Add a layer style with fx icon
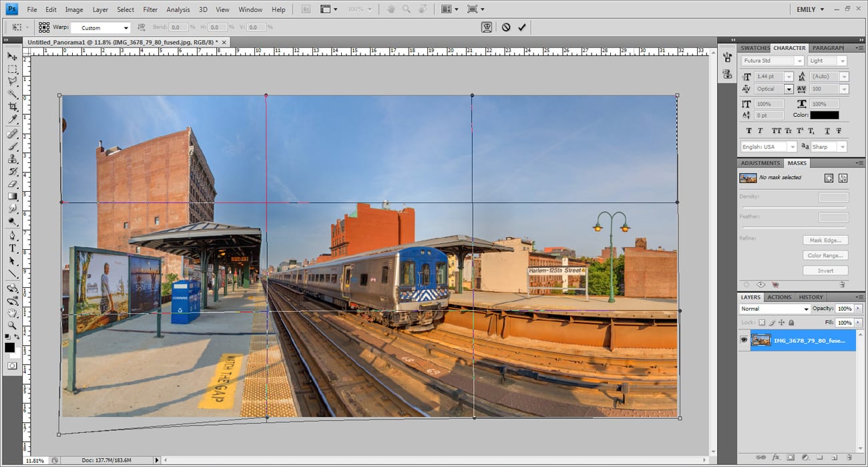 [x=776, y=458]
